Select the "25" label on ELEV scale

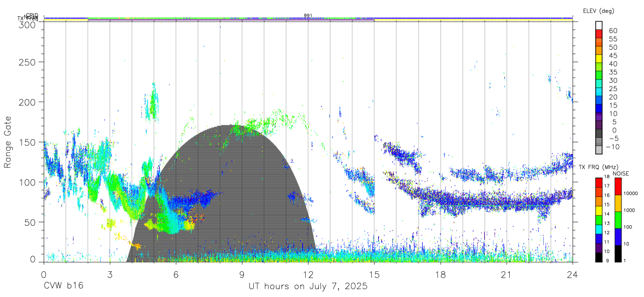[x=612, y=89]
